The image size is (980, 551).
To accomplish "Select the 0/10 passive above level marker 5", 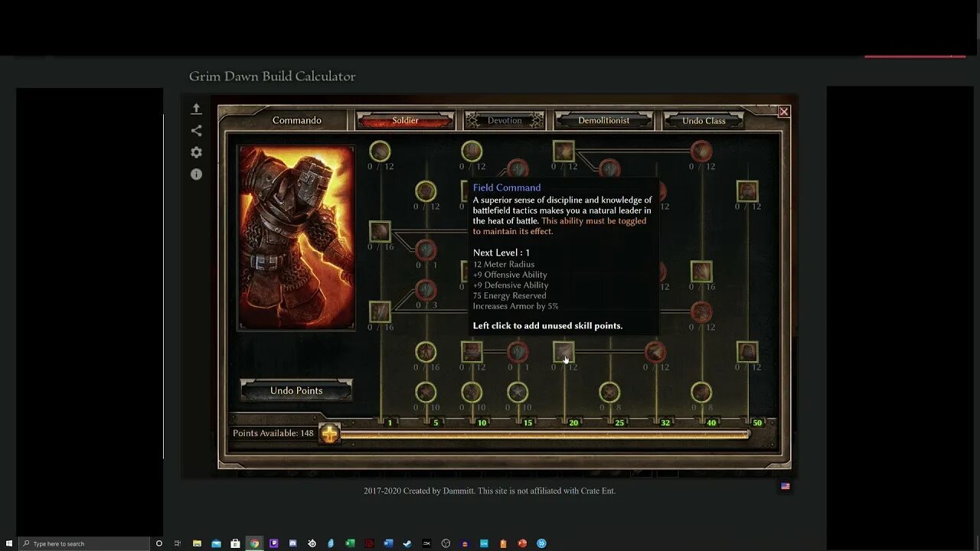I will pos(426,393).
